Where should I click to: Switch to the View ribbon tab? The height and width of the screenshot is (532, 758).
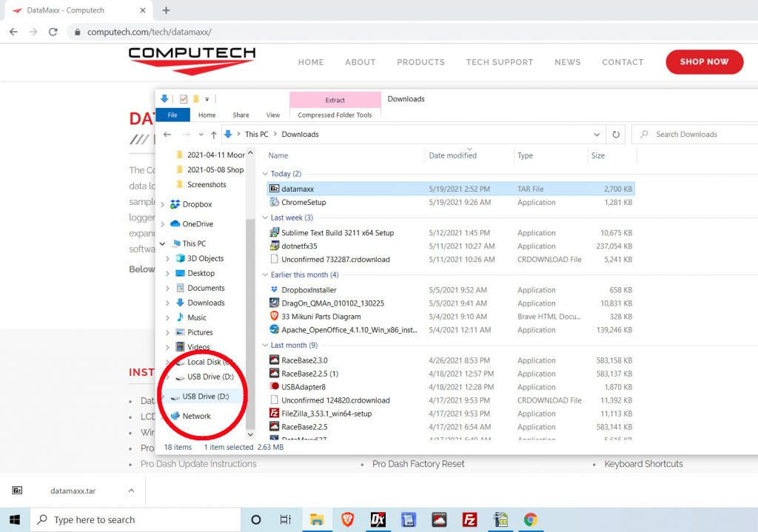273,115
